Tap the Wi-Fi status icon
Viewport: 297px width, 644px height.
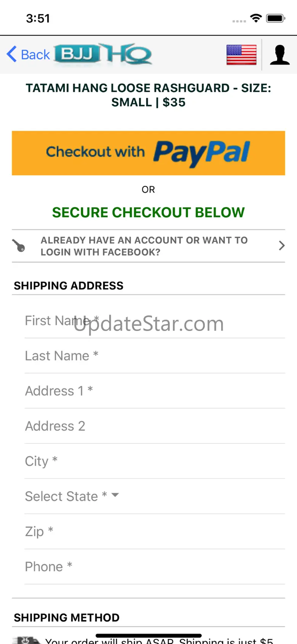click(256, 18)
